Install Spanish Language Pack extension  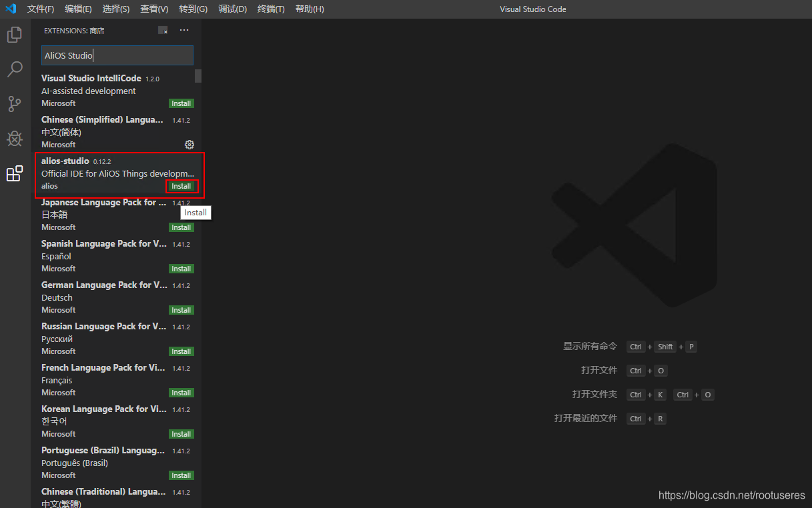click(x=181, y=269)
